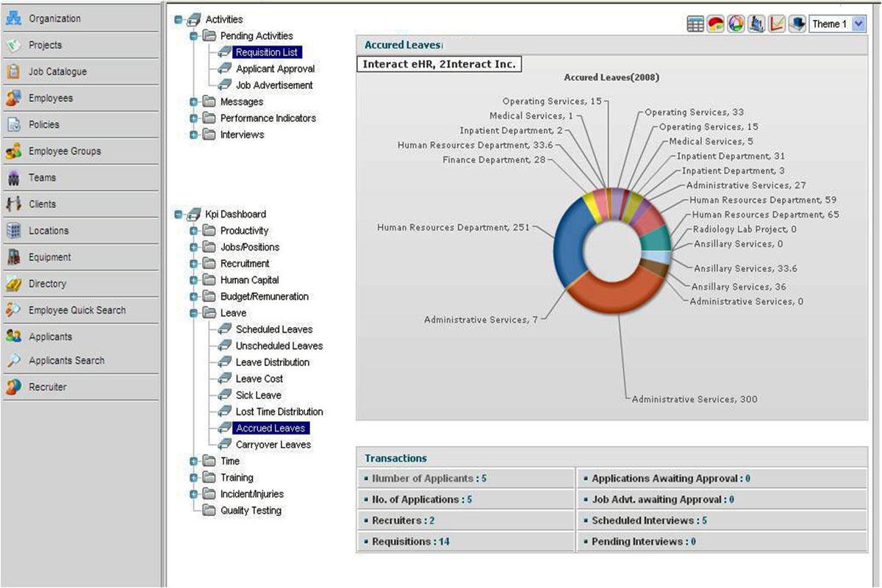Screen dimensions: 882x588
Task: Expand the Performance Indicators folder
Action: [194, 118]
